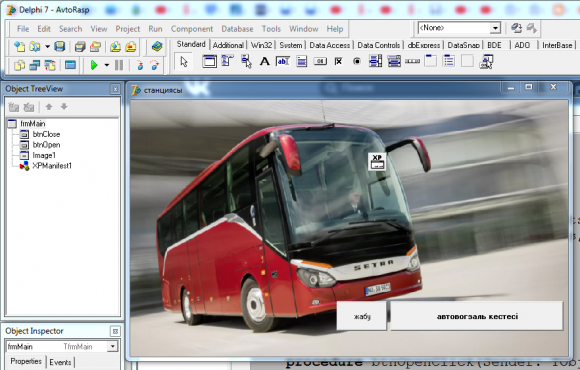Image resolution: width=580 pixels, height=370 pixels.
Task: Choose the CheckBox component in palette
Action: [338, 61]
